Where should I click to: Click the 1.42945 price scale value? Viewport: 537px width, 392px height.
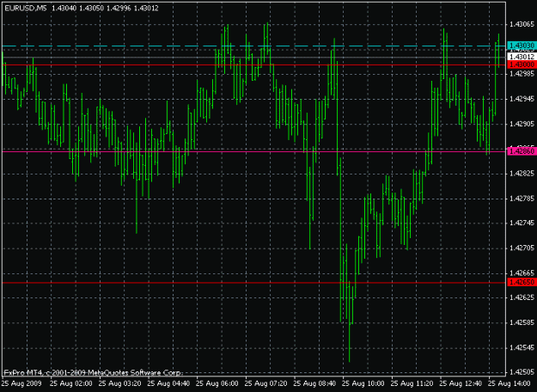pos(522,99)
